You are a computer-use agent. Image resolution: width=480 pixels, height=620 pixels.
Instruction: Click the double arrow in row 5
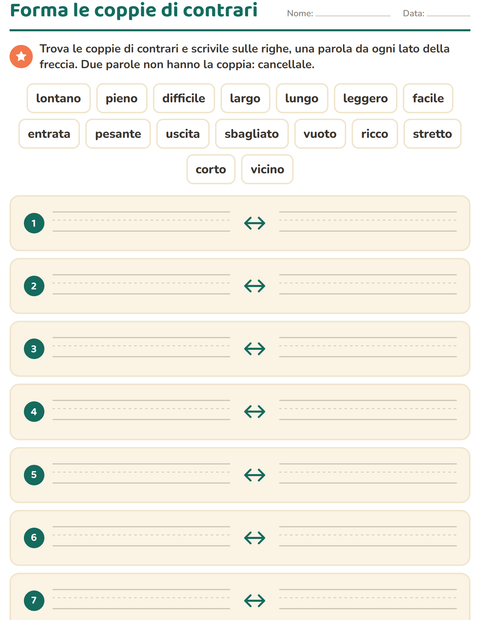[255, 475]
